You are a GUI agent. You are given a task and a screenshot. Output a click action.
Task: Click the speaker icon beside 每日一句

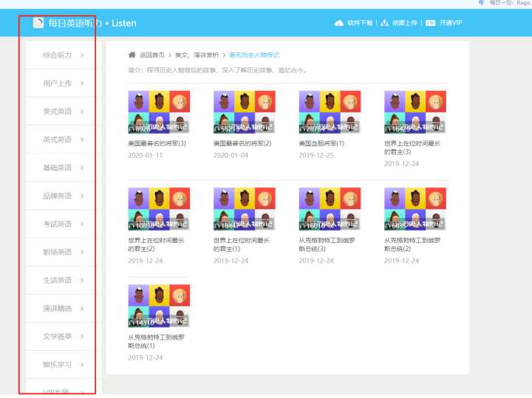(481, 3)
